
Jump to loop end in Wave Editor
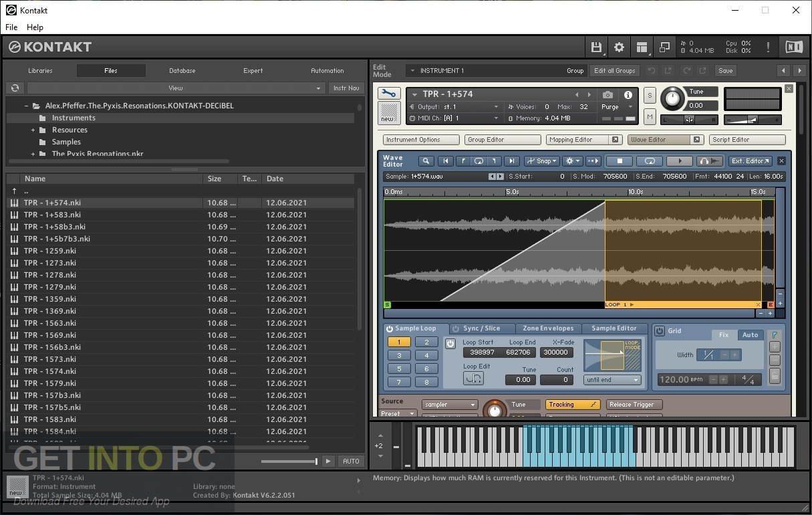495,161
